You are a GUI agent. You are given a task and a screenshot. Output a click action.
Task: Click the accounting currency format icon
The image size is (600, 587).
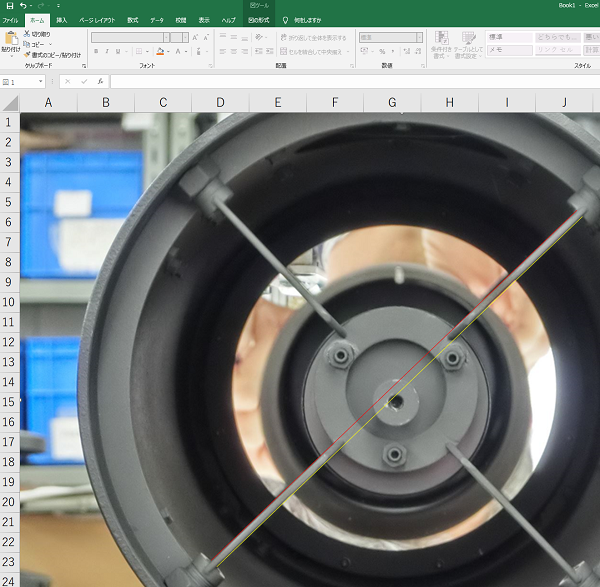point(364,51)
